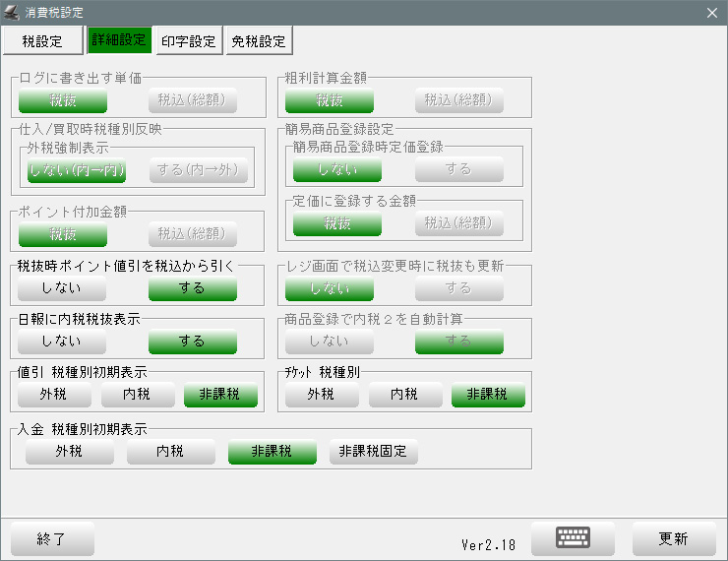Set 粗利計算金額 to 税込(総額)

458,100
